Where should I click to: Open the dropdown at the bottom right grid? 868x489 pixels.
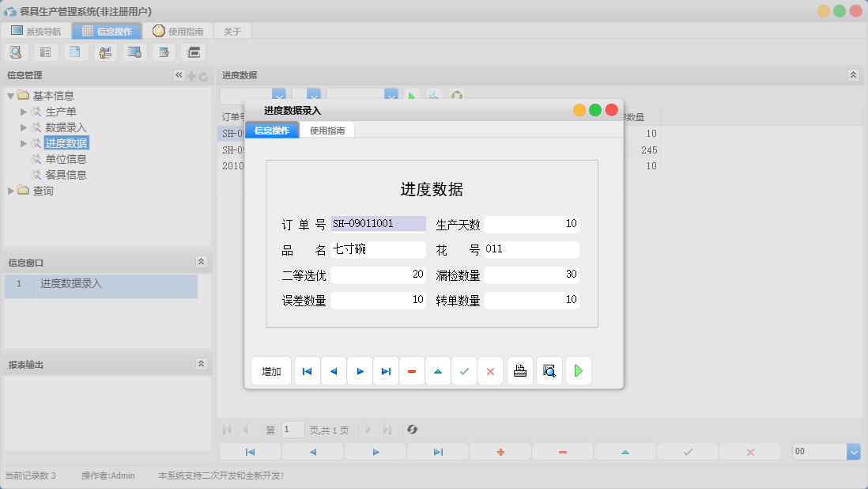pos(853,451)
